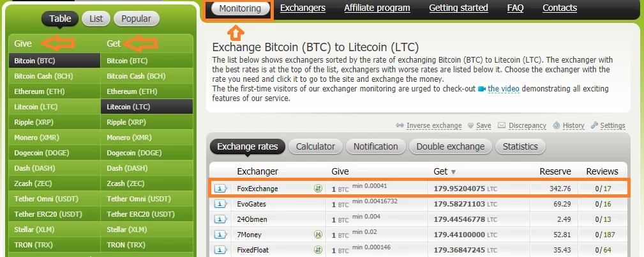Click FoxExchange's green exchange-arrows badge

tap(318, 189)
